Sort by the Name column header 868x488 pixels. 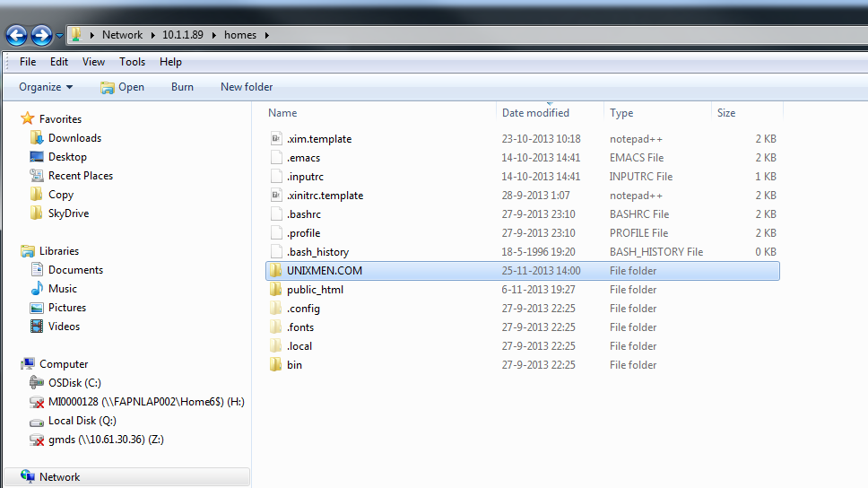point(282,113)
